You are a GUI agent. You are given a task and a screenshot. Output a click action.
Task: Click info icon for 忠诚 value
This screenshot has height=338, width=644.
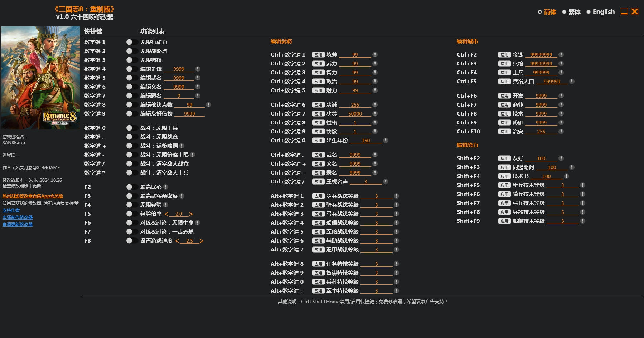(375, 104)
